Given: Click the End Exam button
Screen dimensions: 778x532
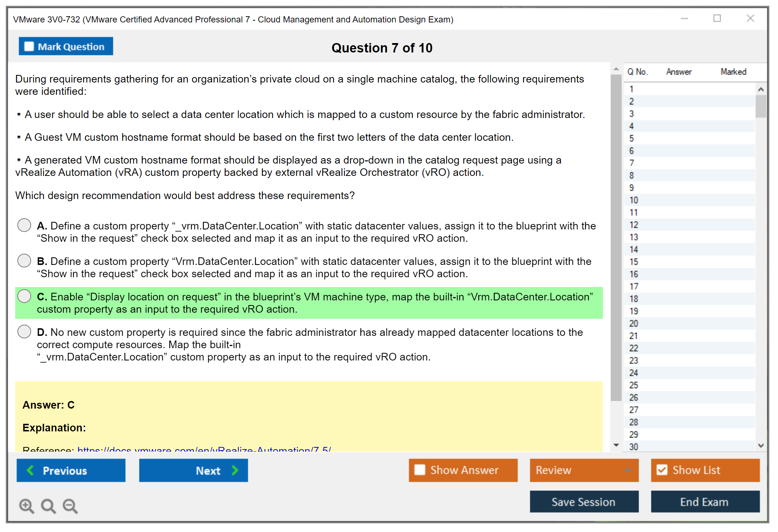Looking at the screenshot, I should coord(705,502).
